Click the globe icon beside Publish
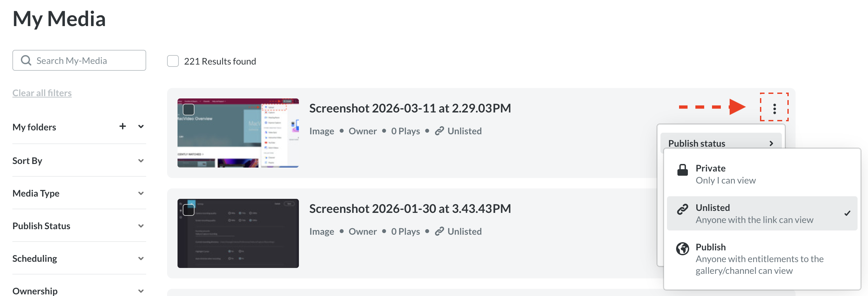This screenshot has width=868, height=296. click(682, 249)
